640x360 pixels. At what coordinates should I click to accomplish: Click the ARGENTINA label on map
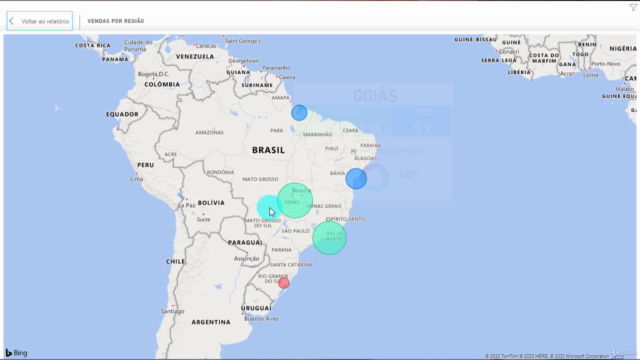[211, 322]
